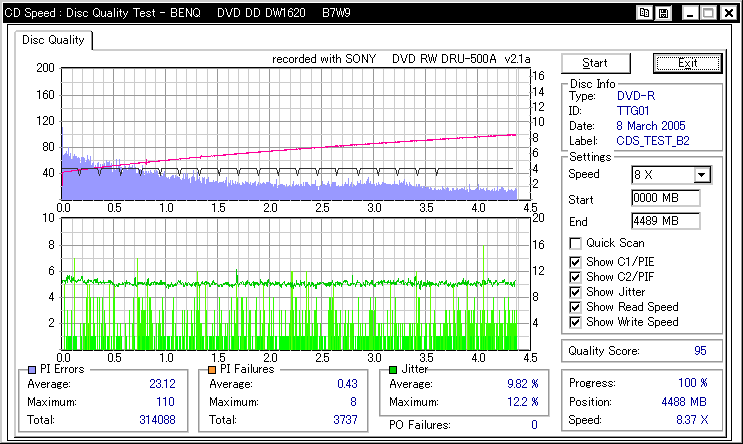Open the Speed 8 X dropdown
The image size is (743, 444).
(x=701, y=175)
